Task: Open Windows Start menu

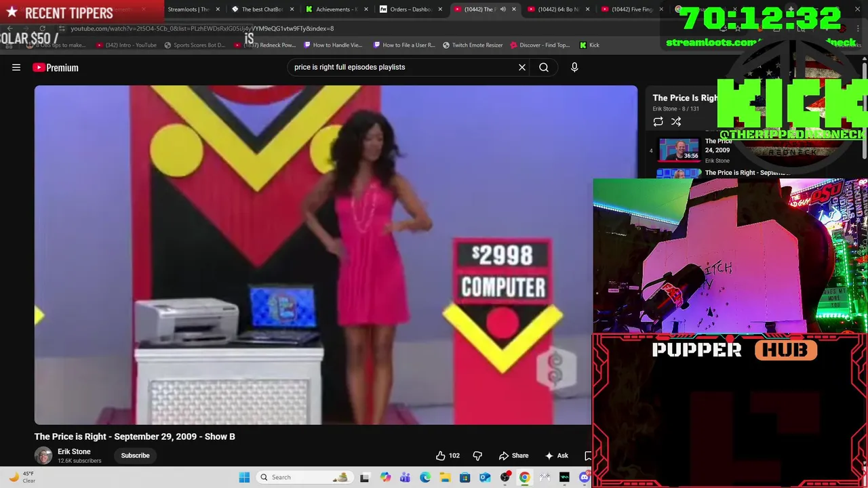Action: pos(244,477)
